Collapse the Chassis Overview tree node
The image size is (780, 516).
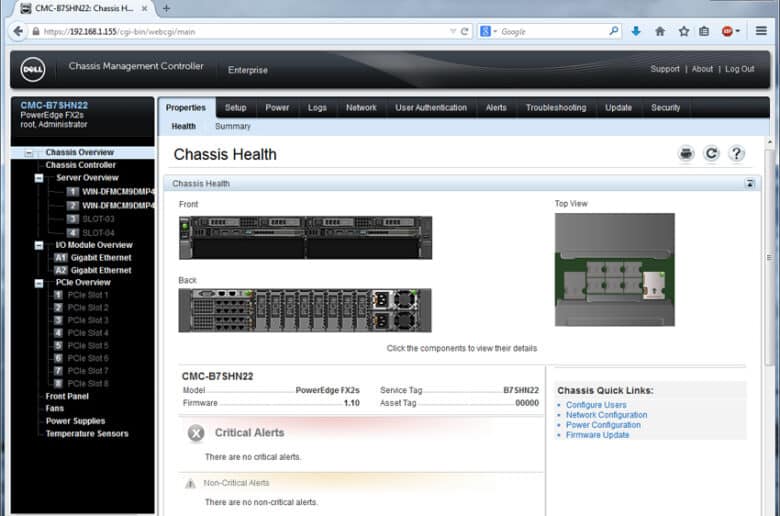pyautogui.click(x=29, y=153)
